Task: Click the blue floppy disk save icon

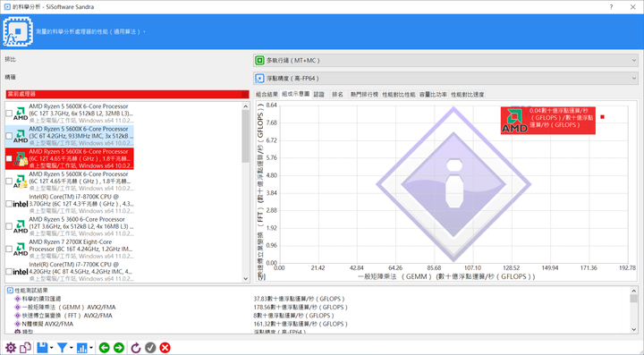Action: [x=42, y=348]
